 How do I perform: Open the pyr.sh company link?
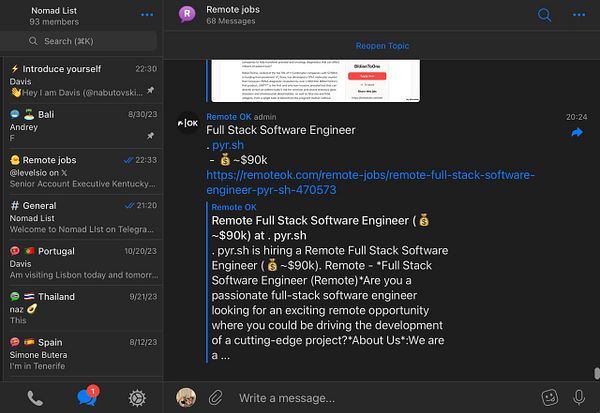point(228,145)
